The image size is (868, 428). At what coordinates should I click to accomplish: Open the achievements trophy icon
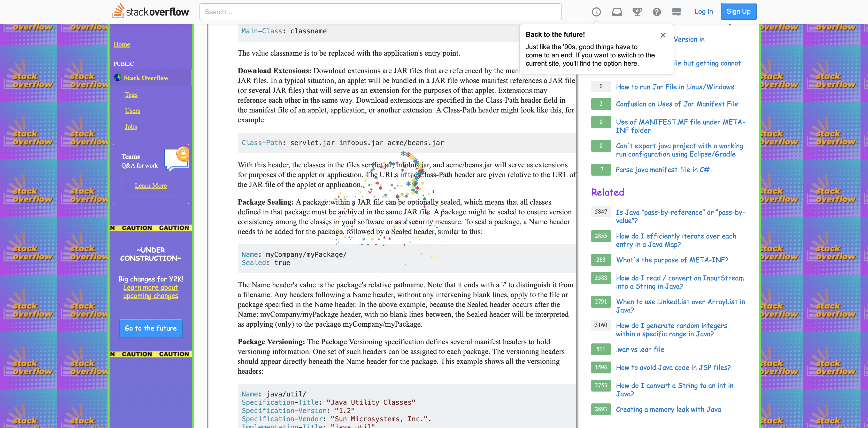pos(637,12)
